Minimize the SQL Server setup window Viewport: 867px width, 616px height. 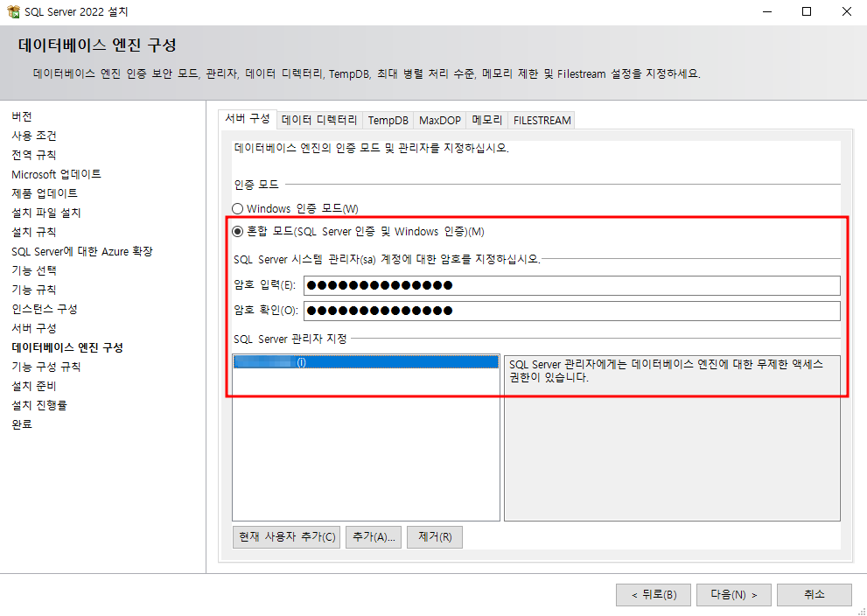767,11
